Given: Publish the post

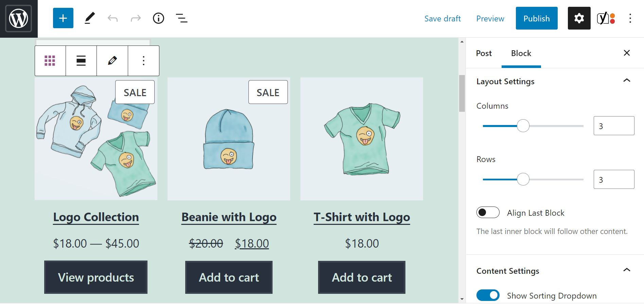Looking at the screenshot, I should pyautogui.click(x=536, y=18).
